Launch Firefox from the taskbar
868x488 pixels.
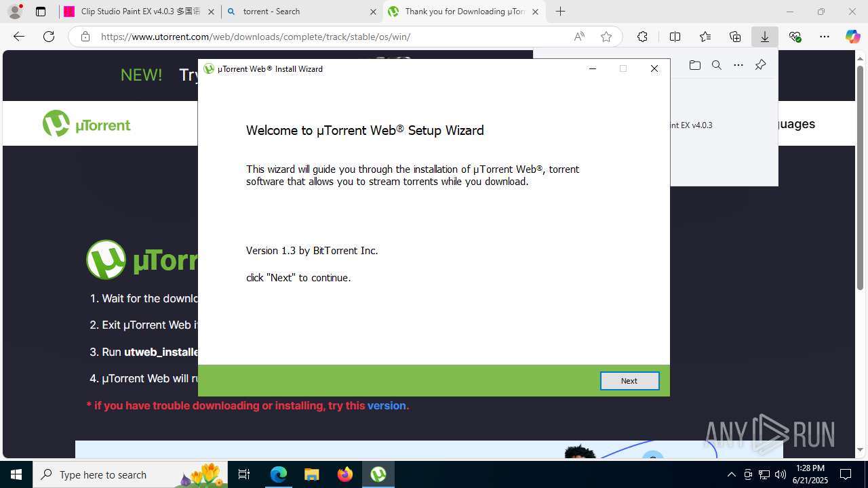point(345,474)
